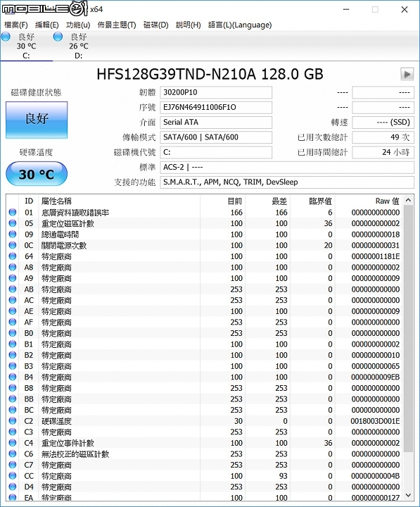This screenshot has width=420, height=507.
Task: Click the scrollbar up arrow in attribute list
Action: coord(408,200)
